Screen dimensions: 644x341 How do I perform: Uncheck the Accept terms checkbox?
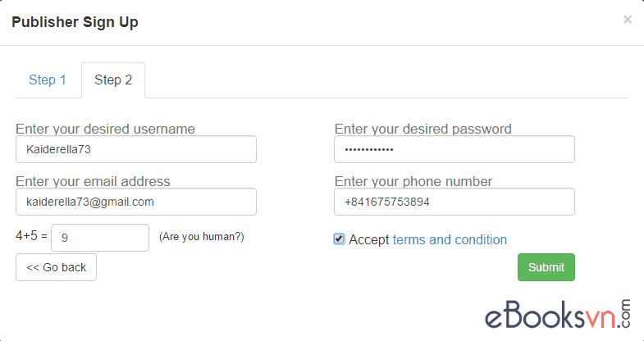340,239
